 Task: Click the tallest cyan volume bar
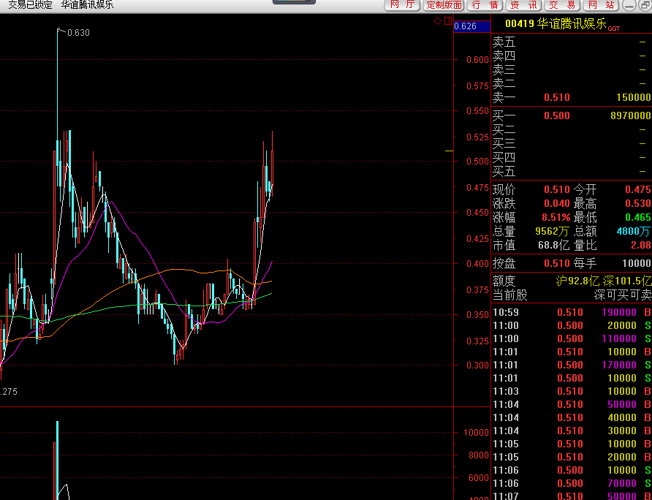coord(57,460)
